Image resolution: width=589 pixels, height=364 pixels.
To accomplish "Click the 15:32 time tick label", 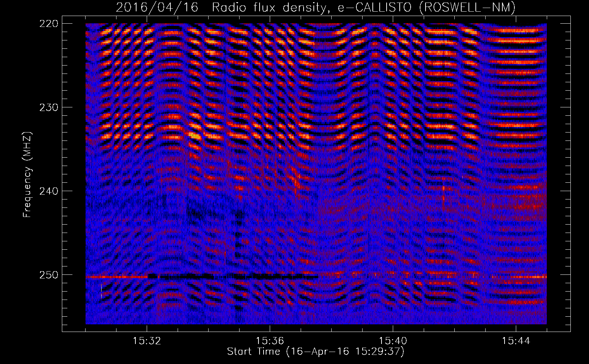I will (x=147, y=341).
